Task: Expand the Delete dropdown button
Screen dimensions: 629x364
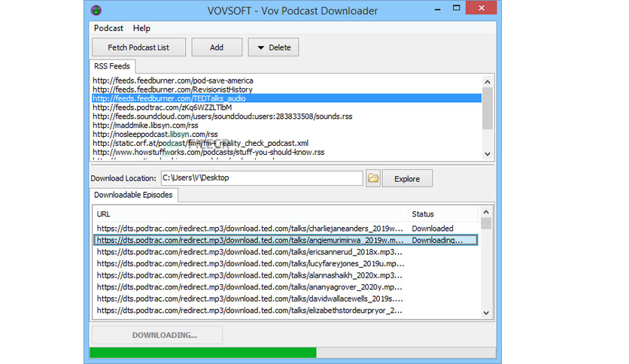Action: click(x=273, y=47)
